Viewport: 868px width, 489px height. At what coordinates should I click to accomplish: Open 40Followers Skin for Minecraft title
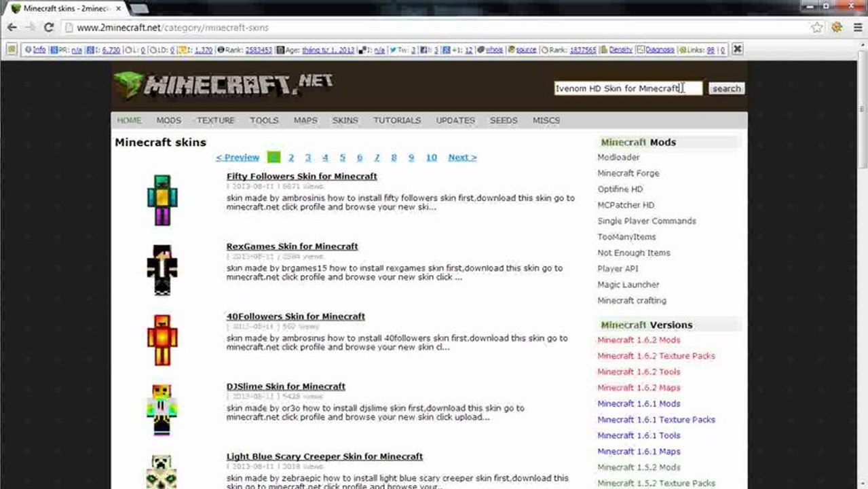coord(296,316)
